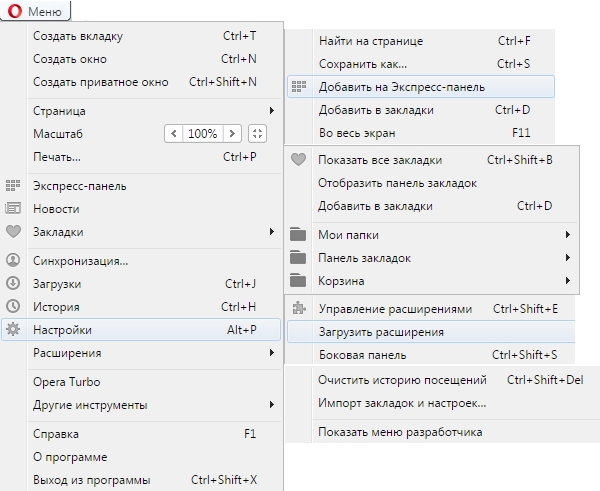Click grid icon beside Добавить на Экспресс-панель
Image resolution: width=600 pixels, height=491 pixels.
298,86
